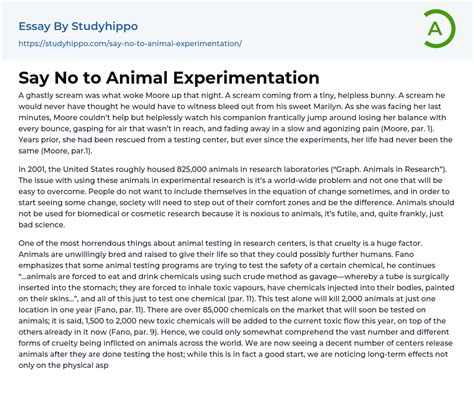Click the truncated ending 'only on the physical asp'
Screen dimensions: 474x397
tap(63, 365)
